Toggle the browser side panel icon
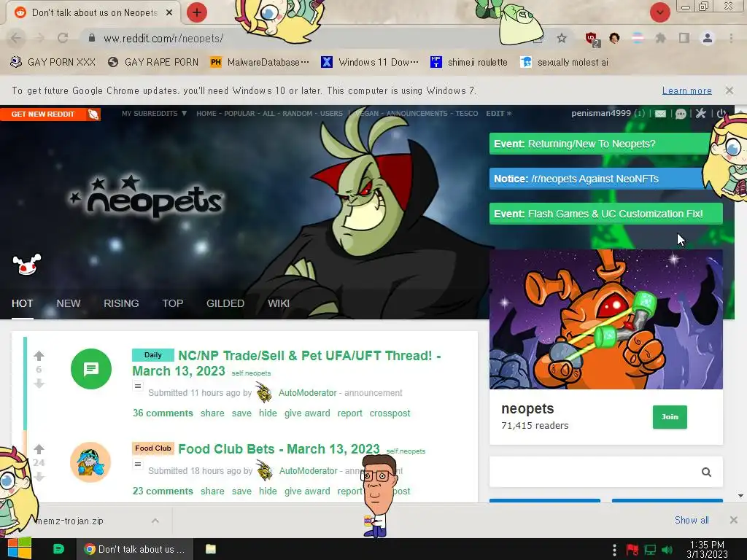Image resolution: width=747 pixels, height=560 pixels. [x=684, y=38]
